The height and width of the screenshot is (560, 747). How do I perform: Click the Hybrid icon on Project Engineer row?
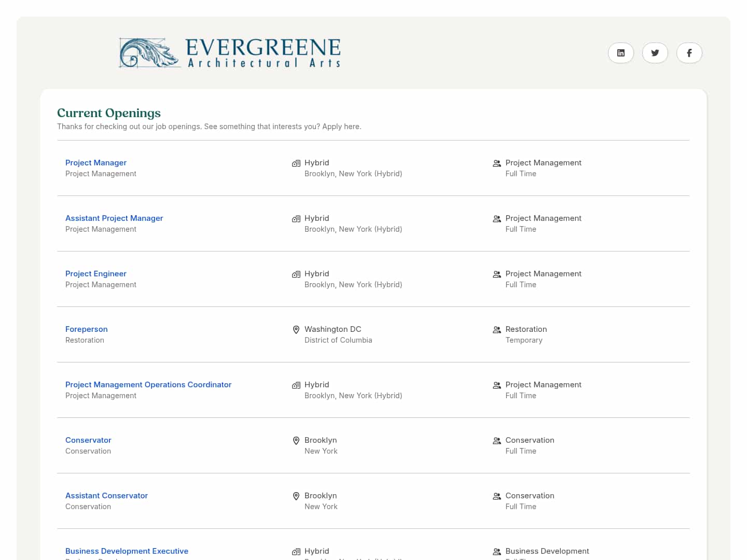pyautogui.click(x=296, y=274)
